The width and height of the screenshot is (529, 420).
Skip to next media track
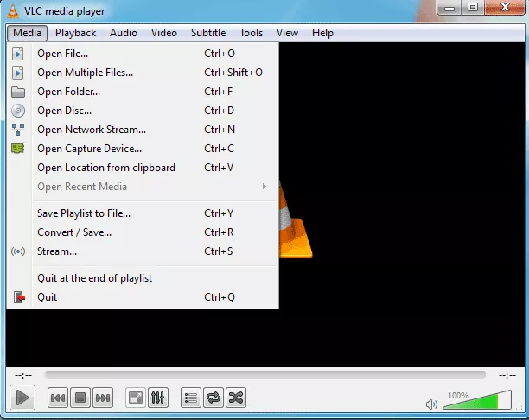click(x=103, y=398)
